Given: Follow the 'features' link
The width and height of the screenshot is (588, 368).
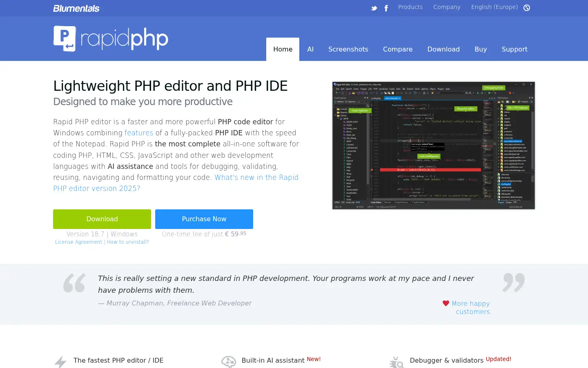Looking at the screenshot, I should 139,133.
